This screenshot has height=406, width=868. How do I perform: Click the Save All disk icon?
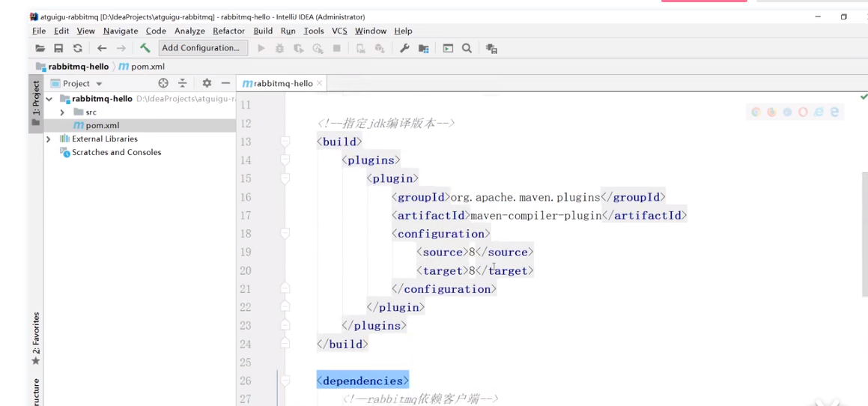58,48
